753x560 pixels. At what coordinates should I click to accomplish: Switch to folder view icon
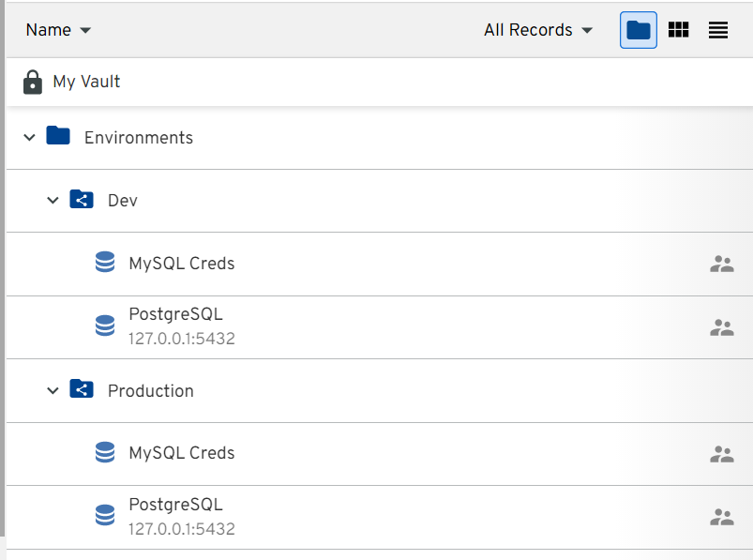(x=638, y=30)
